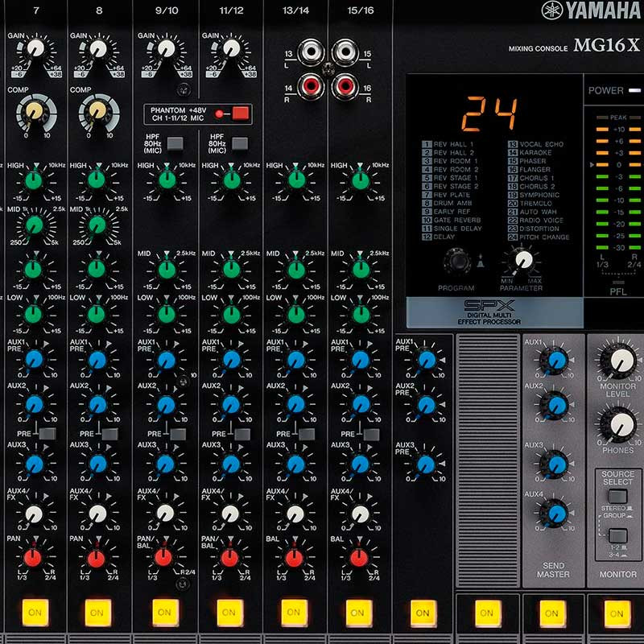Click the HIGH EQ knob on channel 15/16
The height and width of the screenshot is (644, 644).
(x=360, y=180)
